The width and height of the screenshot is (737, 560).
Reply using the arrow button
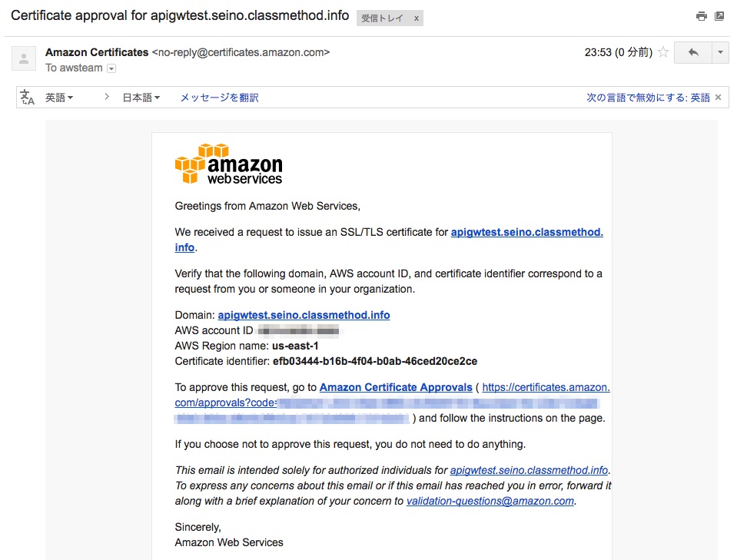point(693,52)
